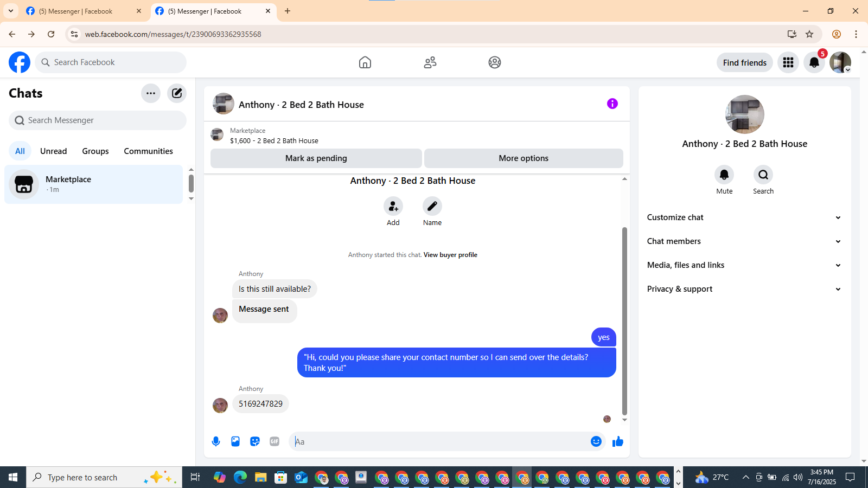The width and height of the screenshot is (868, 488).
Task: Choose a sticker icon
Action: (x=255, y=441)
